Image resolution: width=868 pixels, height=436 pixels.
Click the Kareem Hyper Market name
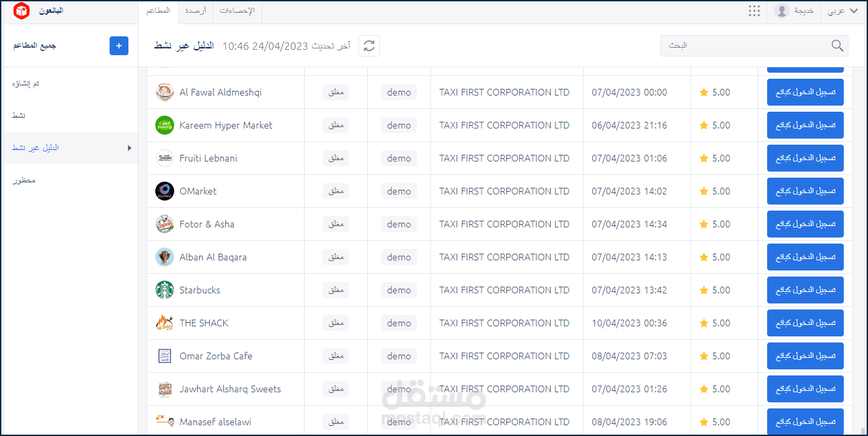[226, 125]
